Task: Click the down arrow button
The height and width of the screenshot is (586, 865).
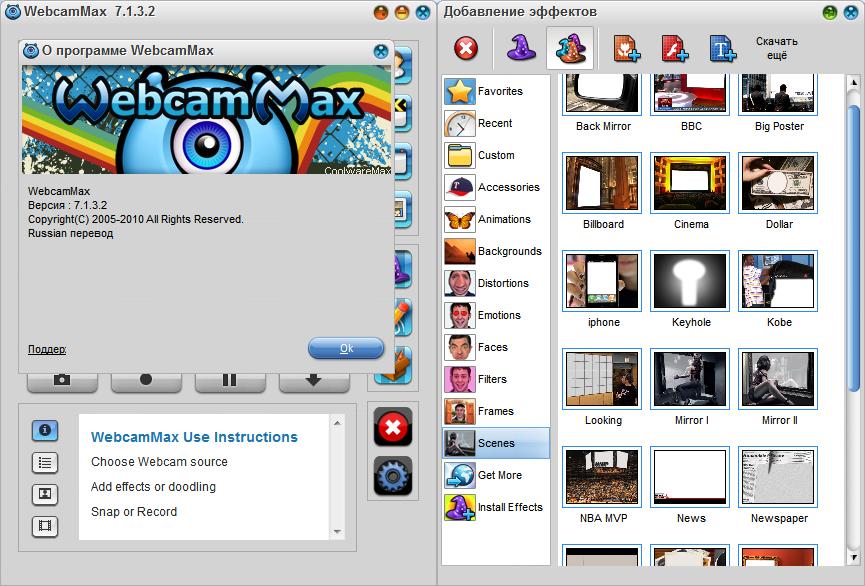Action: [313, 381]
